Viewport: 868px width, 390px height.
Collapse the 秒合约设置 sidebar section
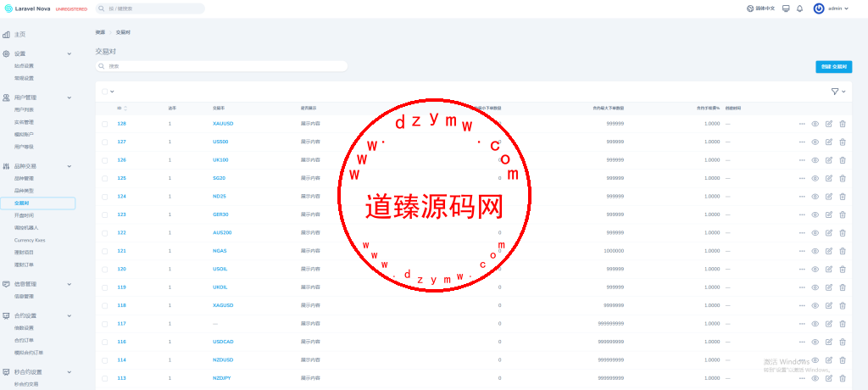[70, 371]
